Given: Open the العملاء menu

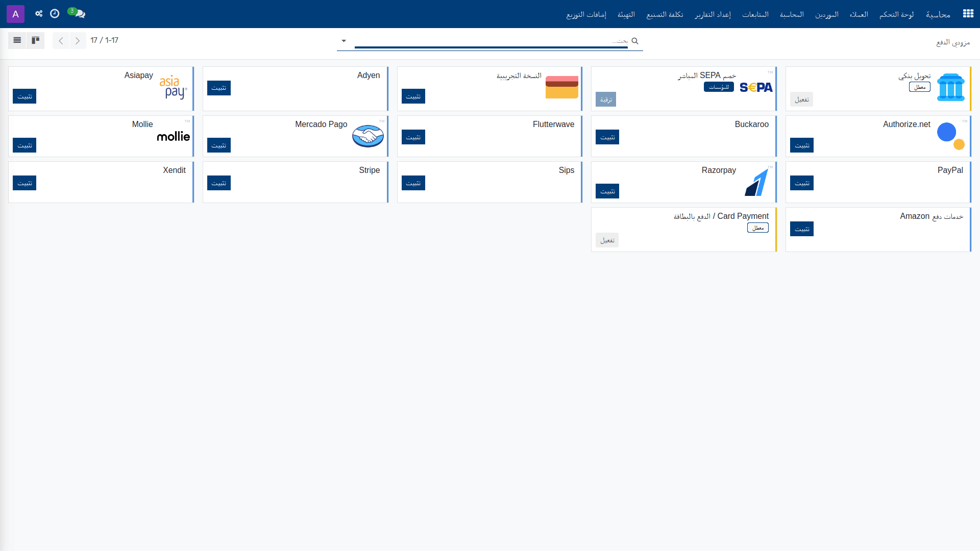Looking at the screenshot, I should [x=859, y=14].
